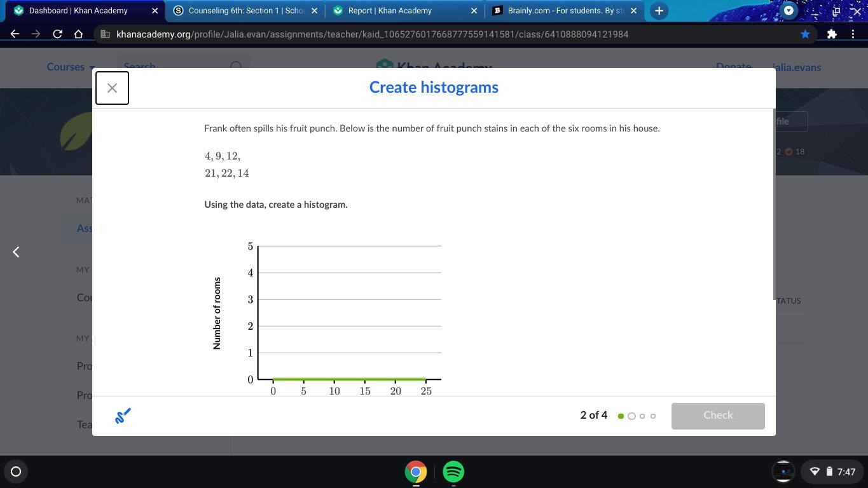Click the data values 21, 22, 14
Image resolution: width=868 pixels, height=488 pixels.
tap(227, 173)
